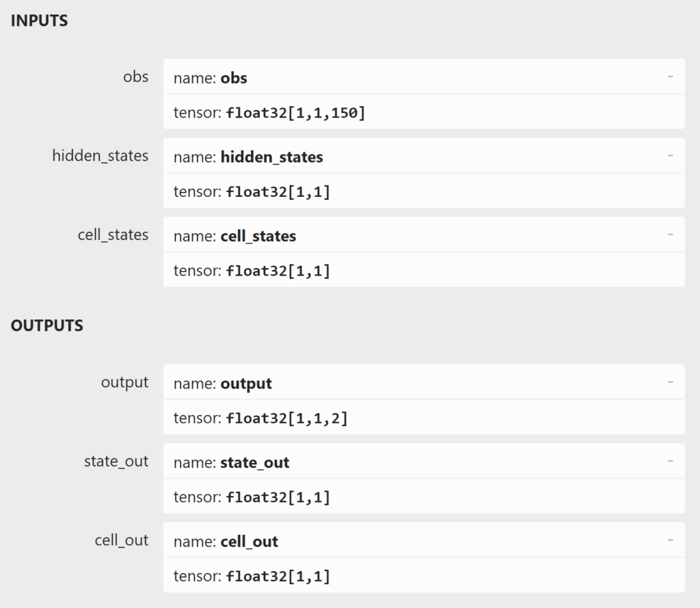The height and width of the screenshot is (608, 700).
Task: Collapse the cell_states input card
Action: pyautogui.click(x=671, y=235)
